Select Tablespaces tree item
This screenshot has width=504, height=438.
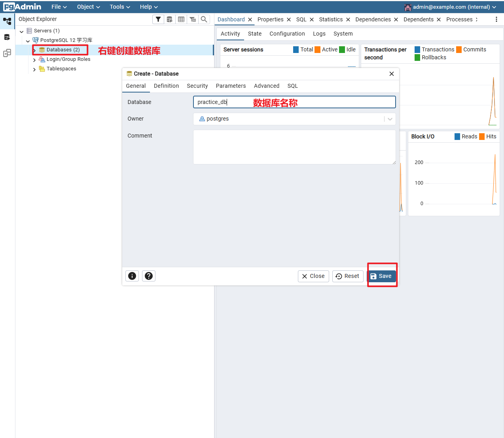point(61,69)
